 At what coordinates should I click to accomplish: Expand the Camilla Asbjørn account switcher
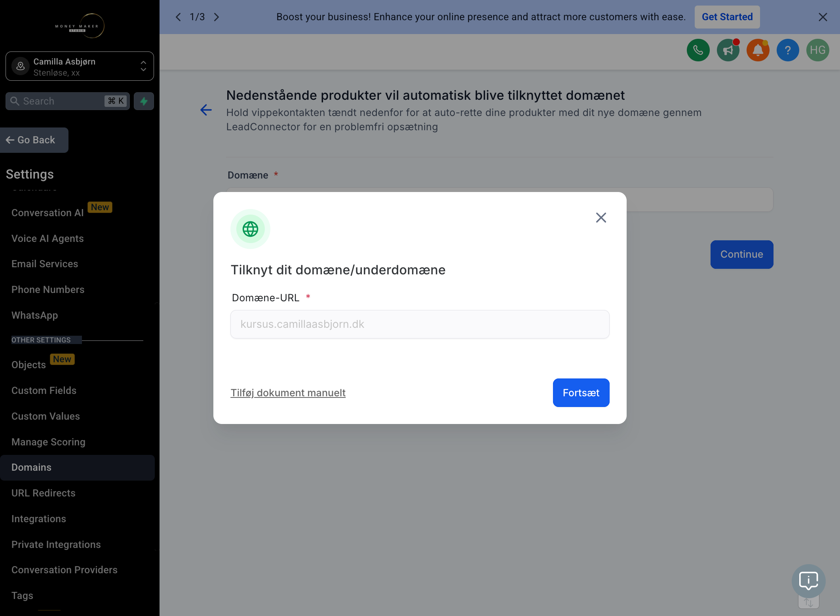[x=80, y=66]
